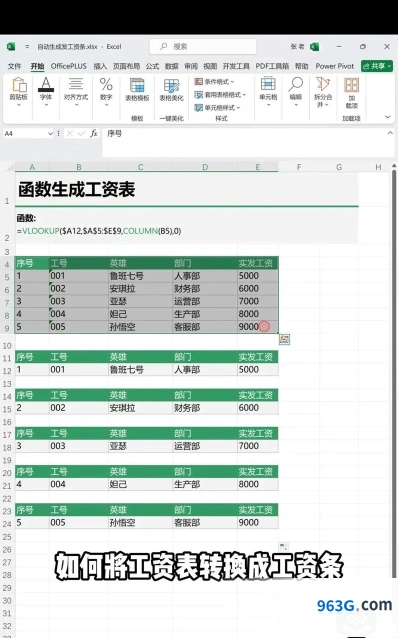Click the 表格美化 table beautify icon
Viewport: 398px width, 638px height.
point(171,90)
